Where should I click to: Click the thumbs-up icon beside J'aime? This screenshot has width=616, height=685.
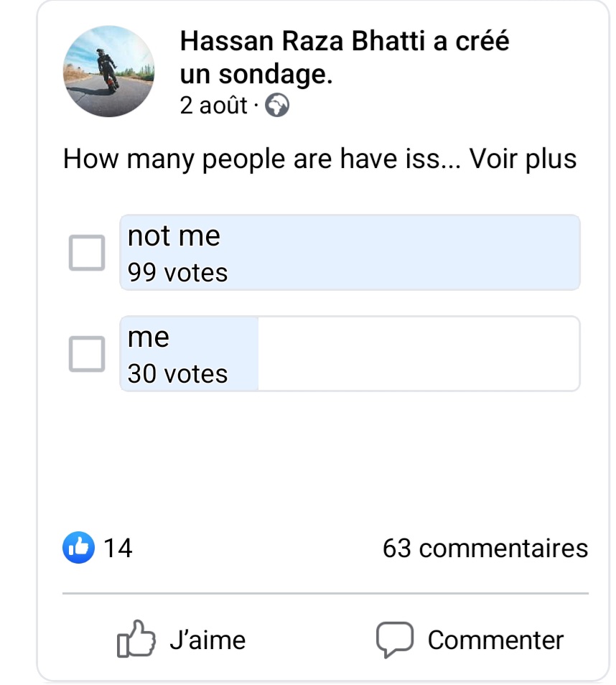(x=136, y=639)
